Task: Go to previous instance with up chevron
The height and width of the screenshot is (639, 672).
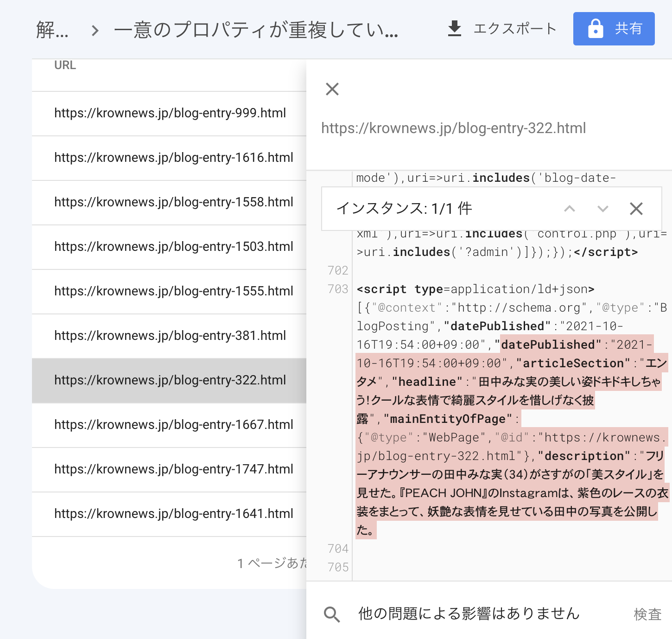Action: (569, 209)
